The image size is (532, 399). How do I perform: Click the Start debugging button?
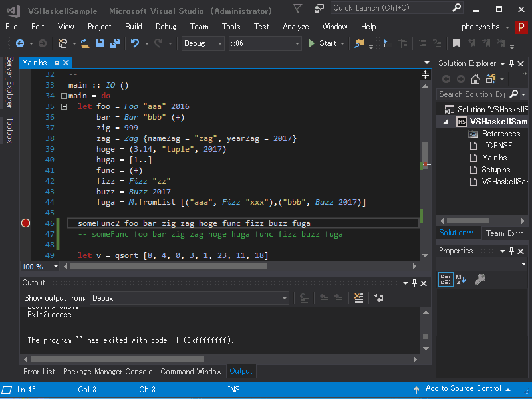pos(323,43)
